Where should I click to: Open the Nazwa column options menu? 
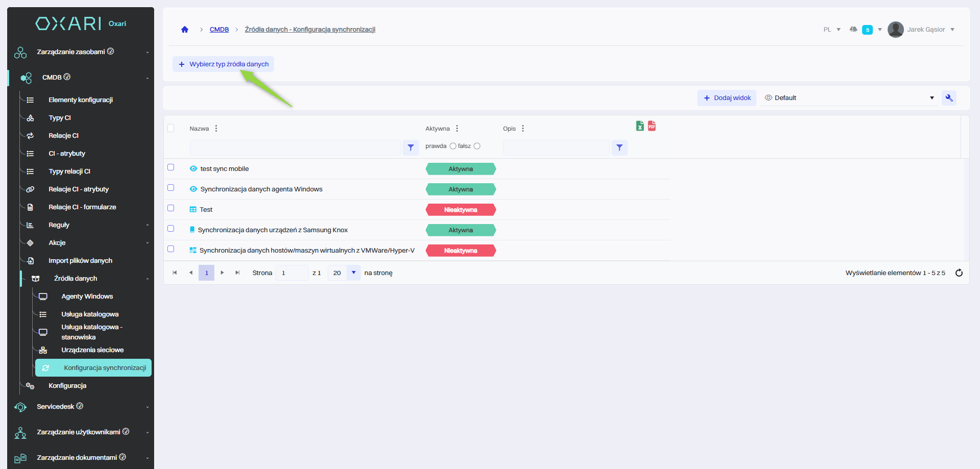pos(216,129)
